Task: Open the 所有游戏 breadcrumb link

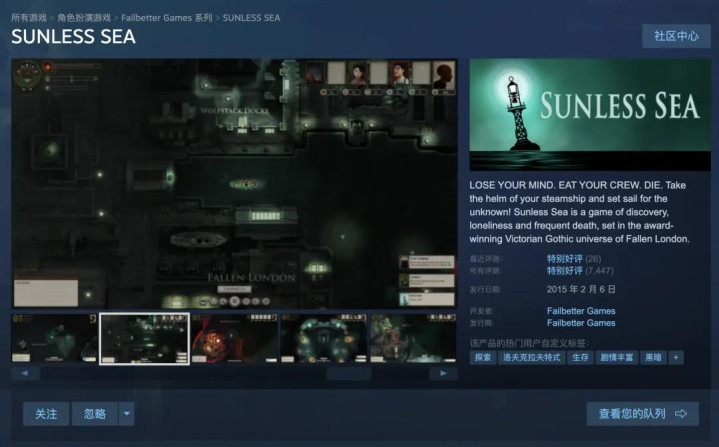Action: (x=29, y=18)
